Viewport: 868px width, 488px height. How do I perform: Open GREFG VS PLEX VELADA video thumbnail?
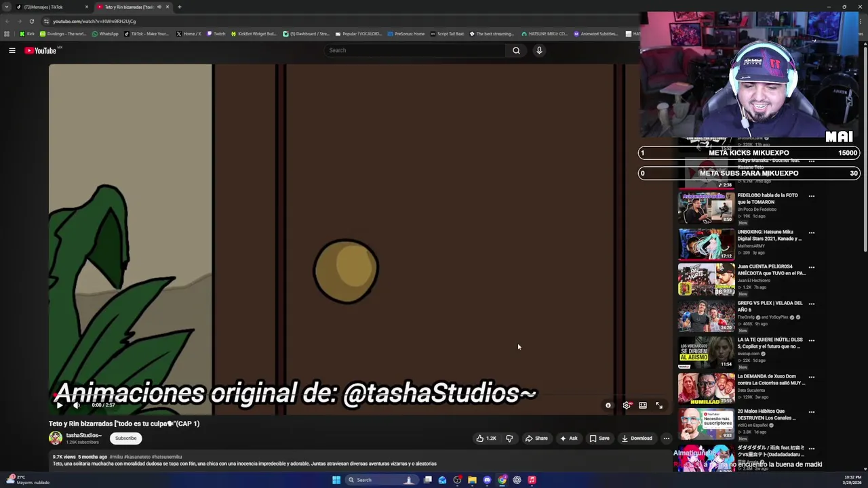pos(707,316)
